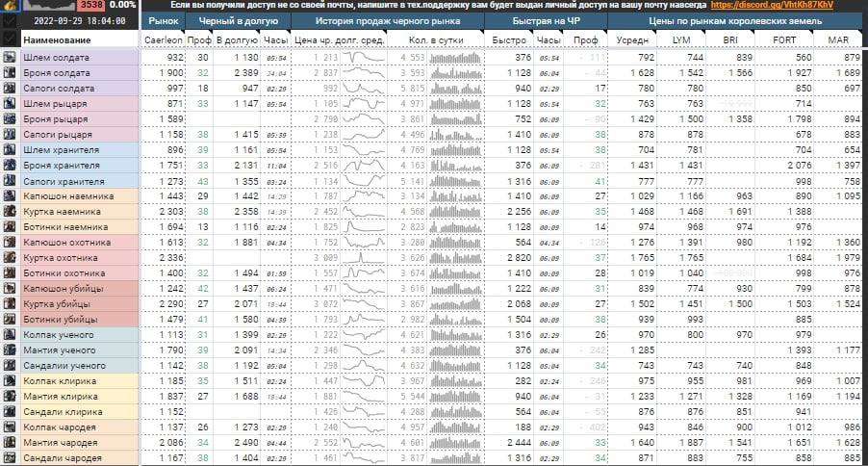Click the BRI column header

[729, 39]
